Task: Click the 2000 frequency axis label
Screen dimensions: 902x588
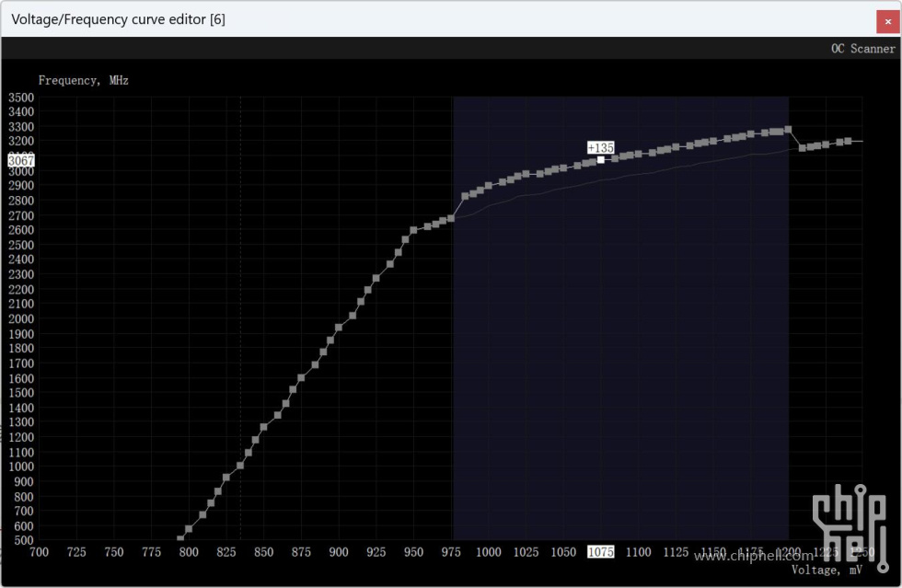Action: point(20,318)
